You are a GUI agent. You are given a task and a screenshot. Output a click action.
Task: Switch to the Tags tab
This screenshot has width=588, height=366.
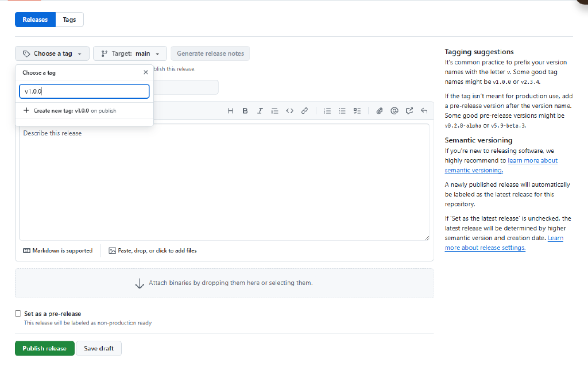(x=69, y=19)
